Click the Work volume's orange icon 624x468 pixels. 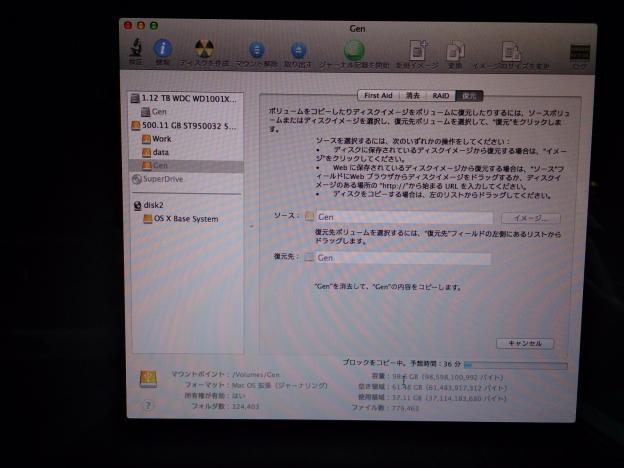[146, 139]
